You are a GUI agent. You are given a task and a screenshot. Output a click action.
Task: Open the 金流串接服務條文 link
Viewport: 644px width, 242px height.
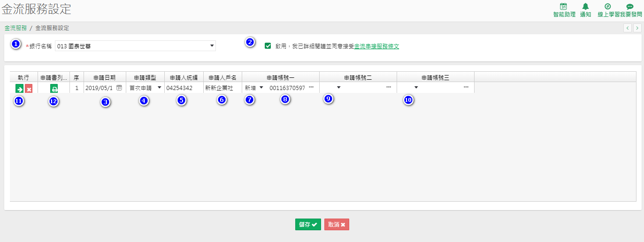click(376, 46)
